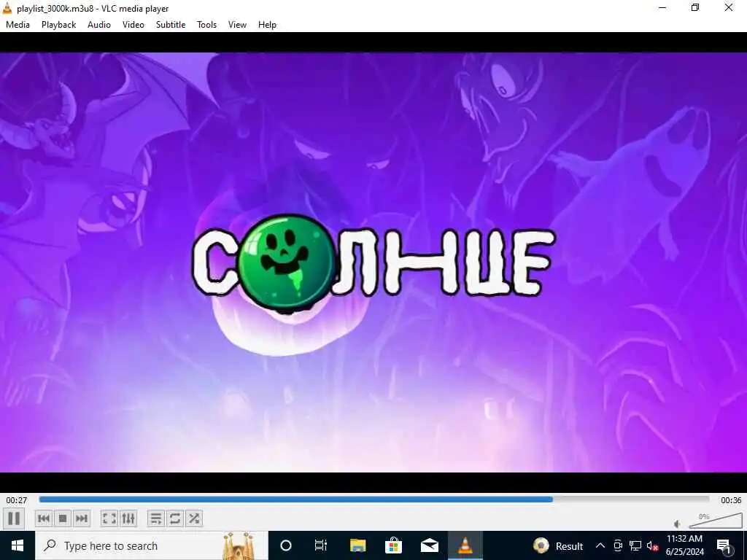
Task: Open the Tools menu
Action: tap(206, 25)
